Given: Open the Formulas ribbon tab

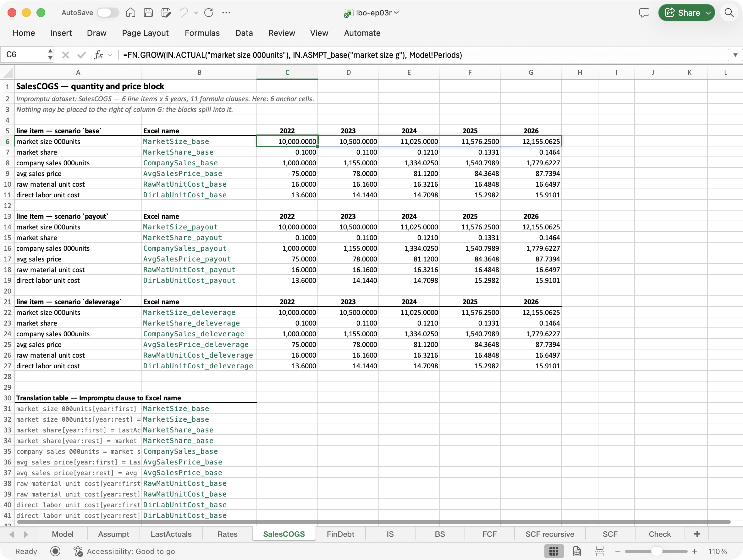Looking at the screenshot, I should [x=202, y=33].
